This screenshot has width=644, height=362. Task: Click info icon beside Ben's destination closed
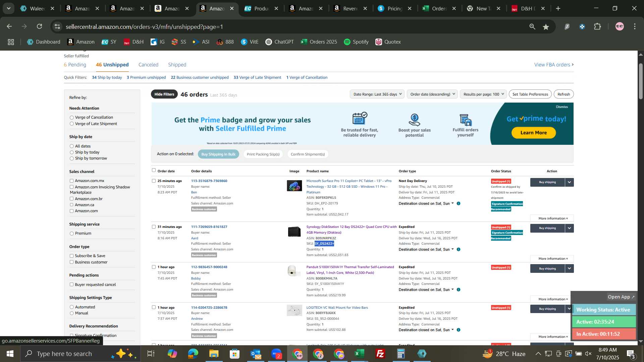point(459,203)
